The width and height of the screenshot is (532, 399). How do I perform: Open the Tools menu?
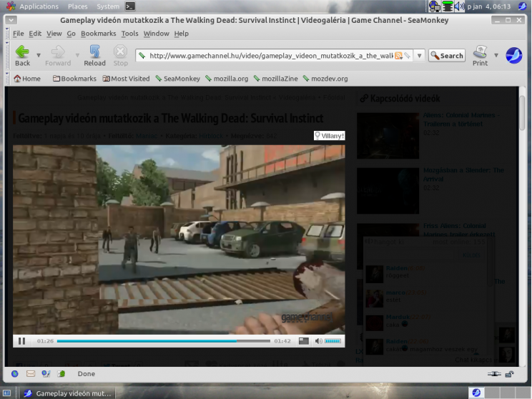[x=129, y=34]
